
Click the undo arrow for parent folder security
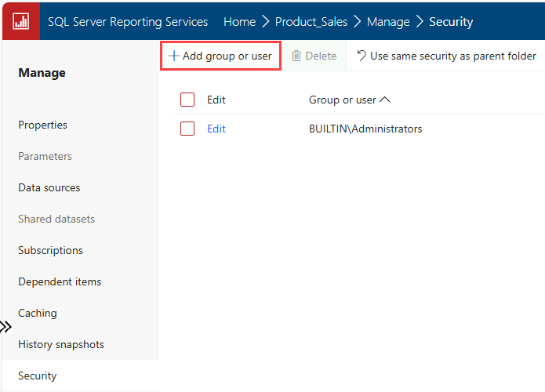point(362,56)
